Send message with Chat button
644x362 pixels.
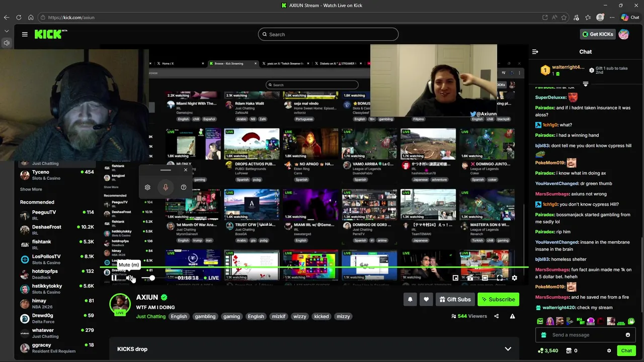pyautogui.click(x=626, y=350)
